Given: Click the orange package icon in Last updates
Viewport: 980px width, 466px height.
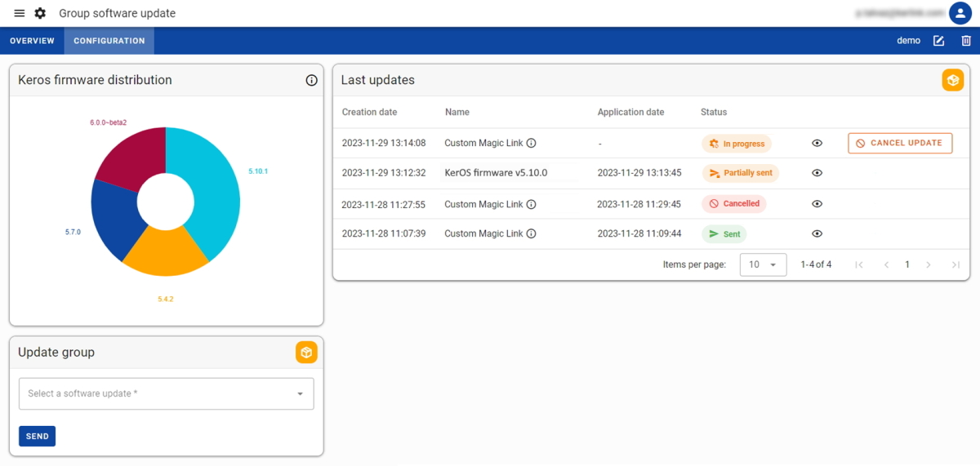Looking at the screenshot, I should pos(952,80).
